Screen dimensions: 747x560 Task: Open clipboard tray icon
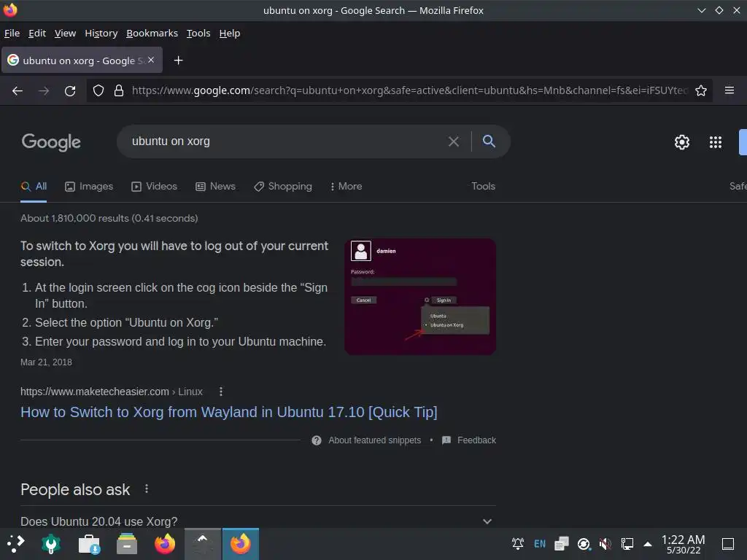562,543
